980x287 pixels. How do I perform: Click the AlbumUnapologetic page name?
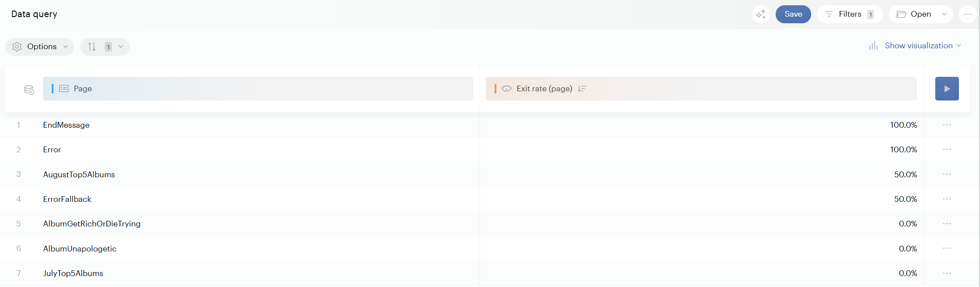(x=80, y=249)
